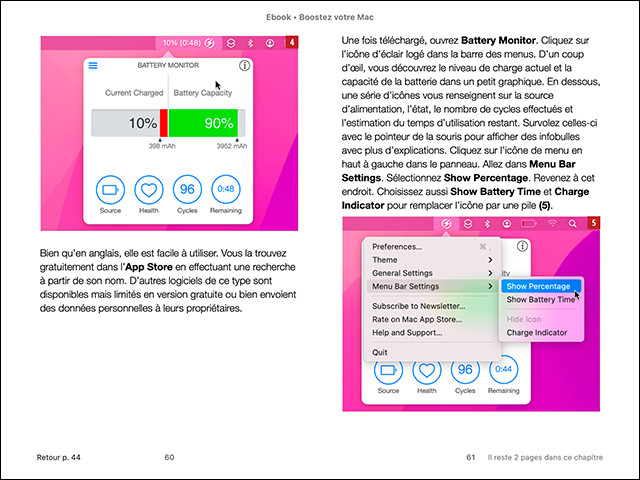
Task: Click the Health heart icon
Action: 148,188
